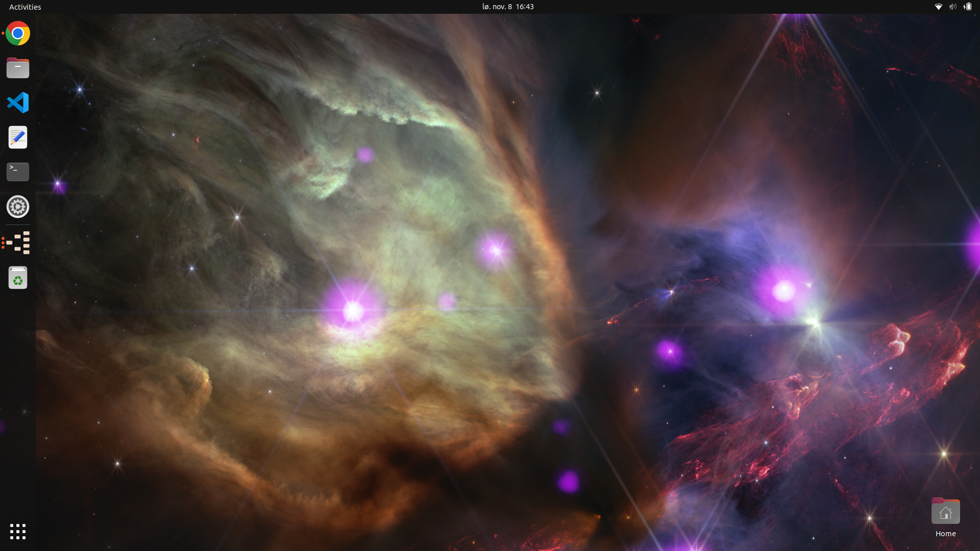Open Google Chrome from the dock

18,34
